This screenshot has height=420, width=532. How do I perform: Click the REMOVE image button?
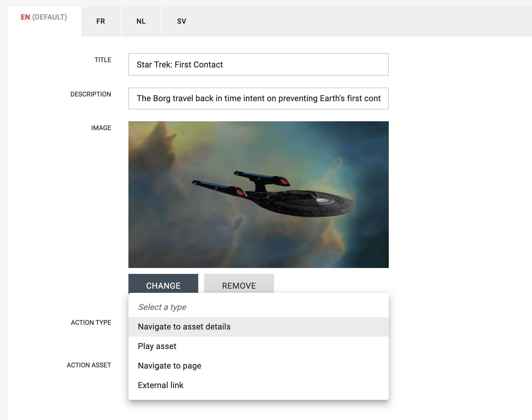click(x=239, y=284)
